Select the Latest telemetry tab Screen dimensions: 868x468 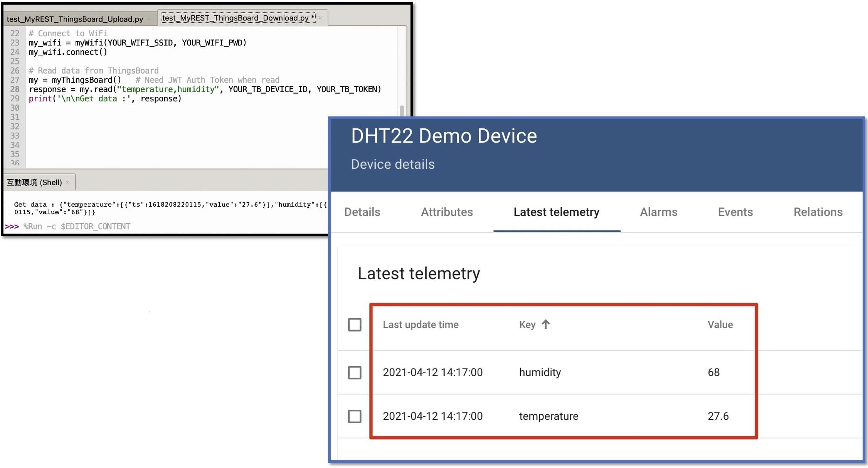coord(556,212)
